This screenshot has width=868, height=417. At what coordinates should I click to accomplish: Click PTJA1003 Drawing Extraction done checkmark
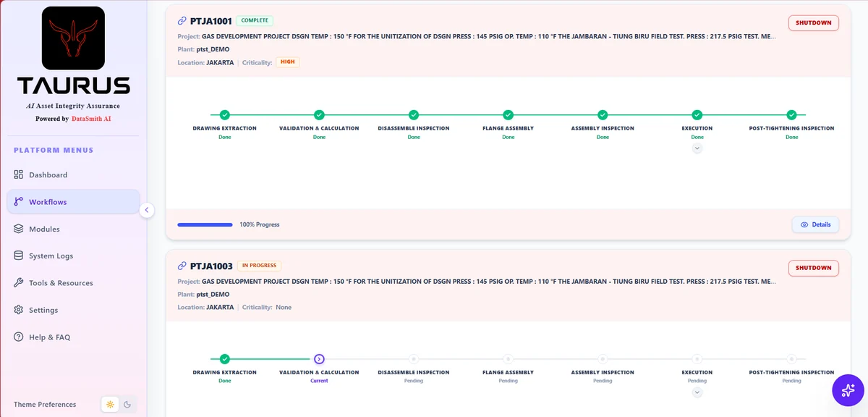225,359
